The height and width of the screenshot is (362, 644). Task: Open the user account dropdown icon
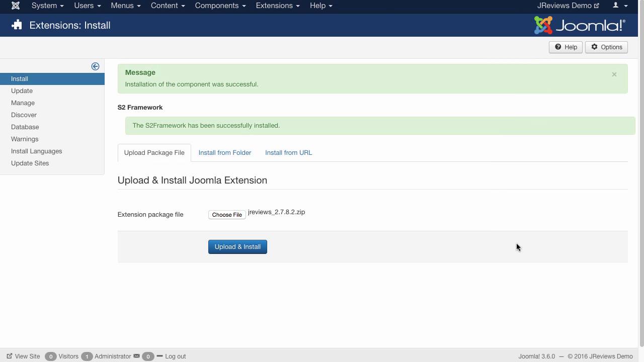click(x=620, y=6)
